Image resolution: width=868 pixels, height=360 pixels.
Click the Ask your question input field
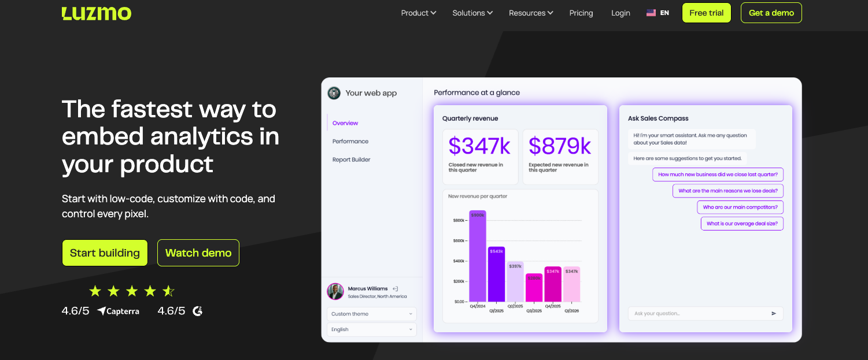pyautogui.click(x=697, y=314)
